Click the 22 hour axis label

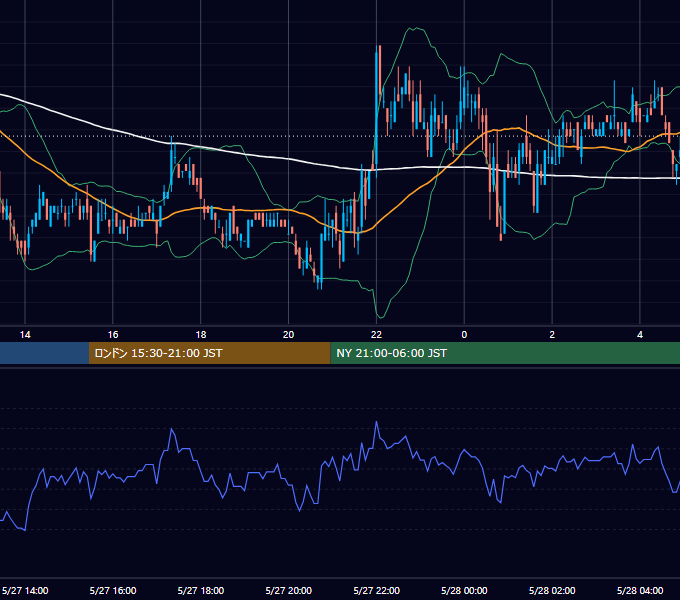pos(376,335)
